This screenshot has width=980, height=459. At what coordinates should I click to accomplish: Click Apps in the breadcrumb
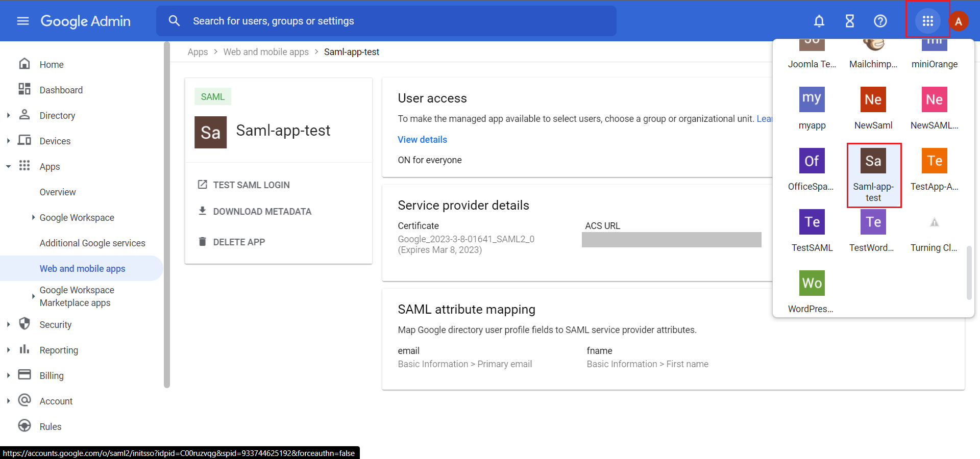(198, 52)
